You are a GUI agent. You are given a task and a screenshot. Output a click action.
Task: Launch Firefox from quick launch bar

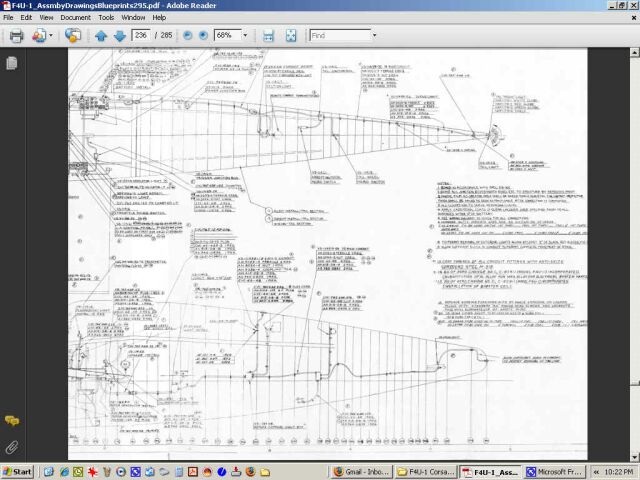[x=251, y=472]
